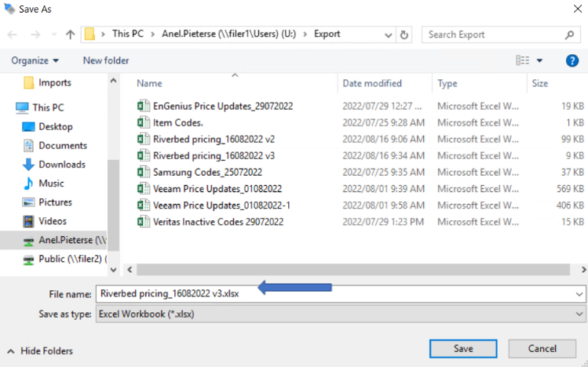The image size is (588, 367).
Task: Click the Cancel button
Action: click(542, 348)
